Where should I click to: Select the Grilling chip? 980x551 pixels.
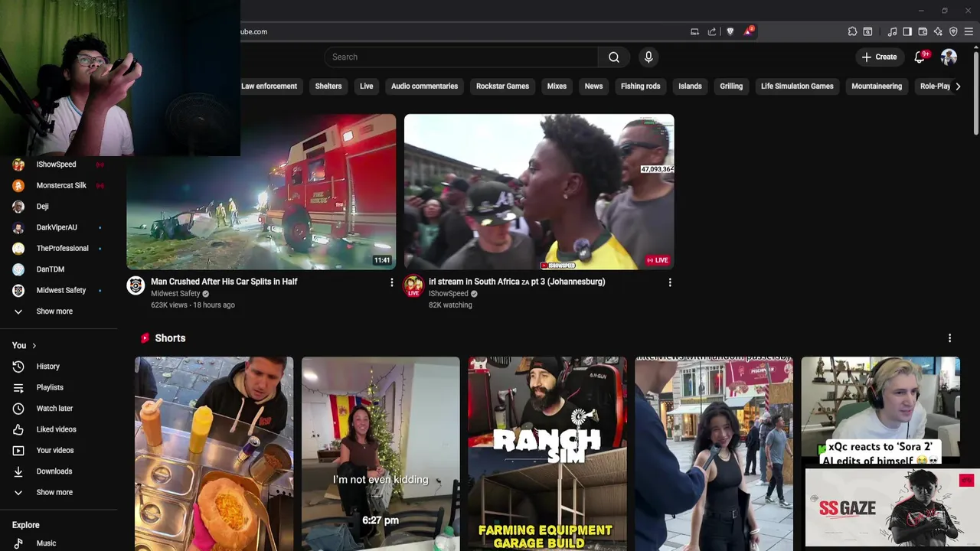coord(731,86)
